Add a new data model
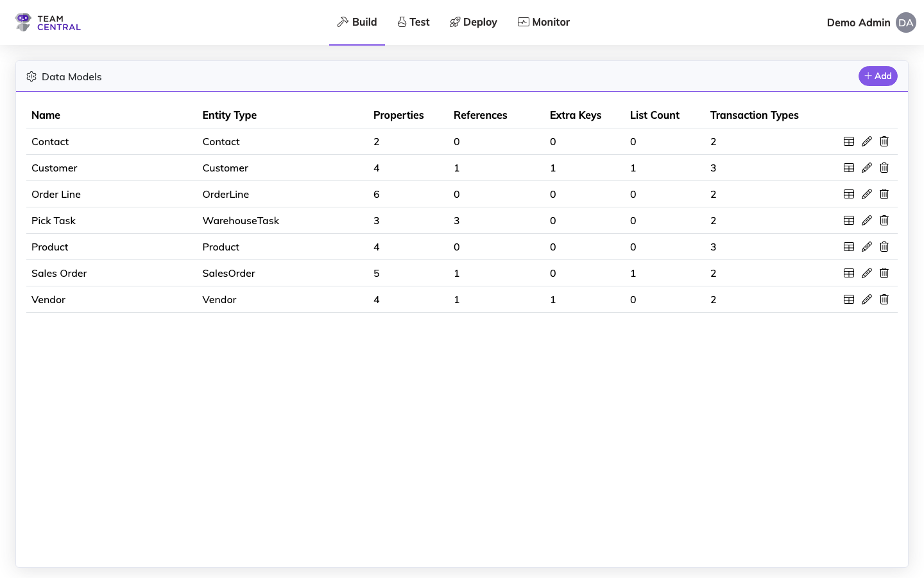The height and width of the screenshot is (578, 924). [878, 76]
